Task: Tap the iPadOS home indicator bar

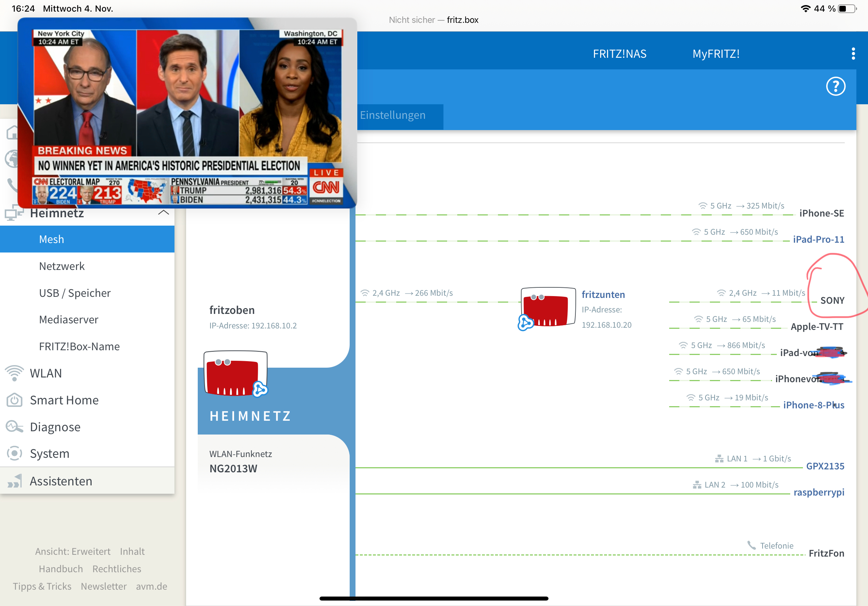Action: coord(434,598)
